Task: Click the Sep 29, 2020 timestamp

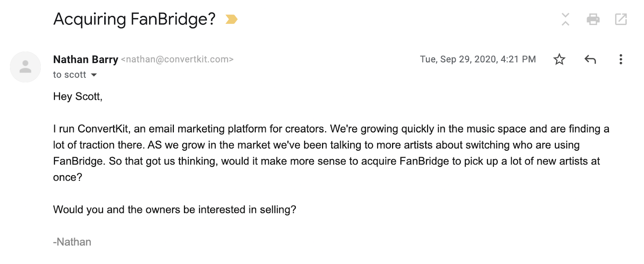Action: click(478, 60)
